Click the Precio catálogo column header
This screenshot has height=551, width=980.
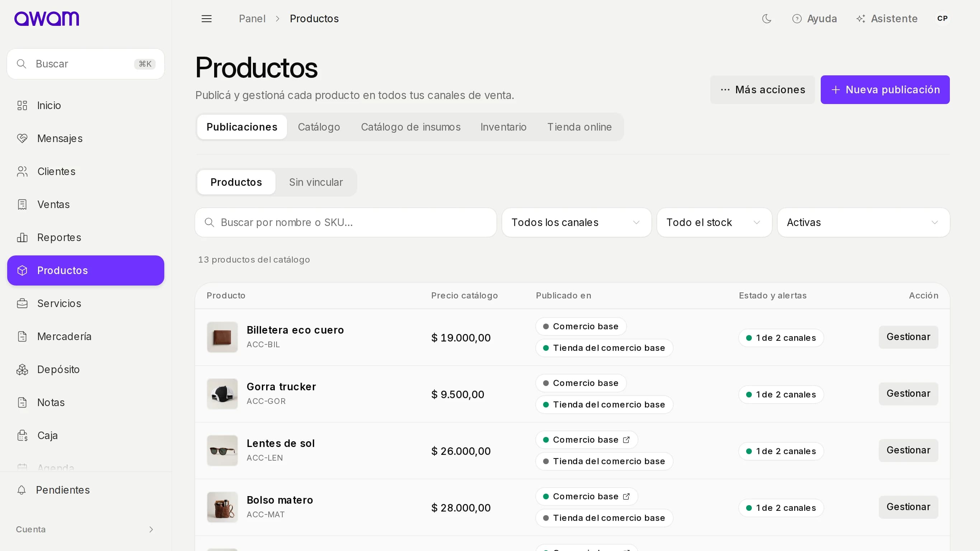464,296
